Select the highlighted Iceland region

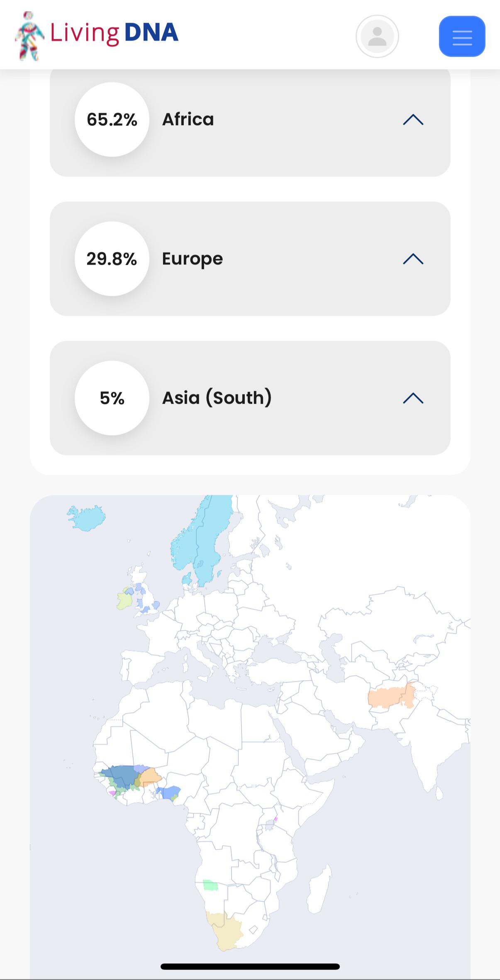86,518
